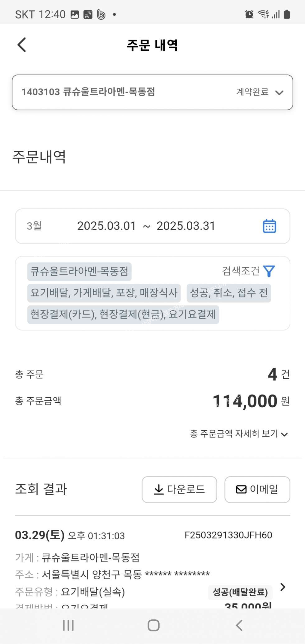Click the 검색조건 label

coord(240,271)
